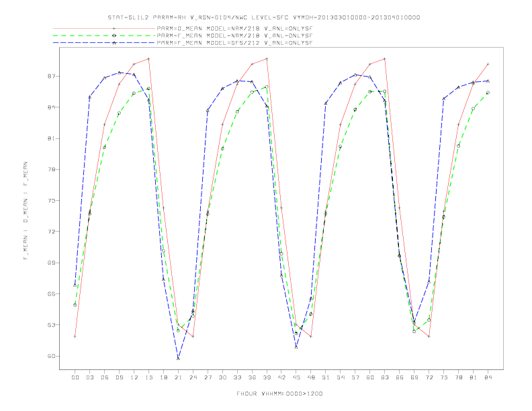
Task: Click forecast hour 36 on the x-axis
Action: coord(252,377)
